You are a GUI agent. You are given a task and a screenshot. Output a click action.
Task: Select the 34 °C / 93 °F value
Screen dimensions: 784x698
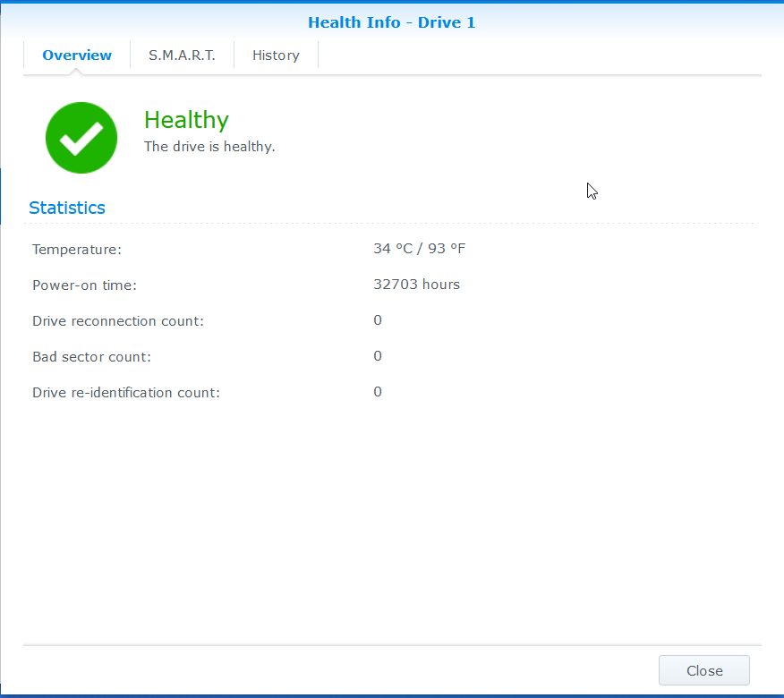420,249
